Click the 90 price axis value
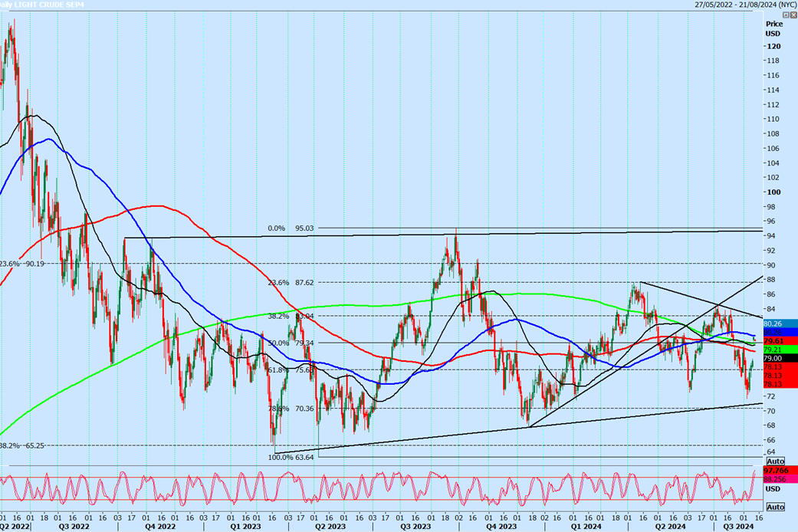 (x=771, y=265)
